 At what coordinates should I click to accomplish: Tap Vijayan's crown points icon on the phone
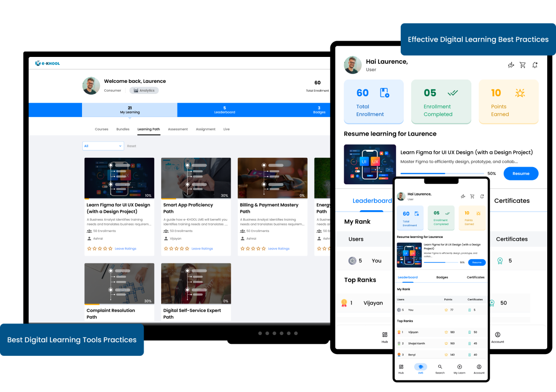pyautogui.click(x=446, y=332)
